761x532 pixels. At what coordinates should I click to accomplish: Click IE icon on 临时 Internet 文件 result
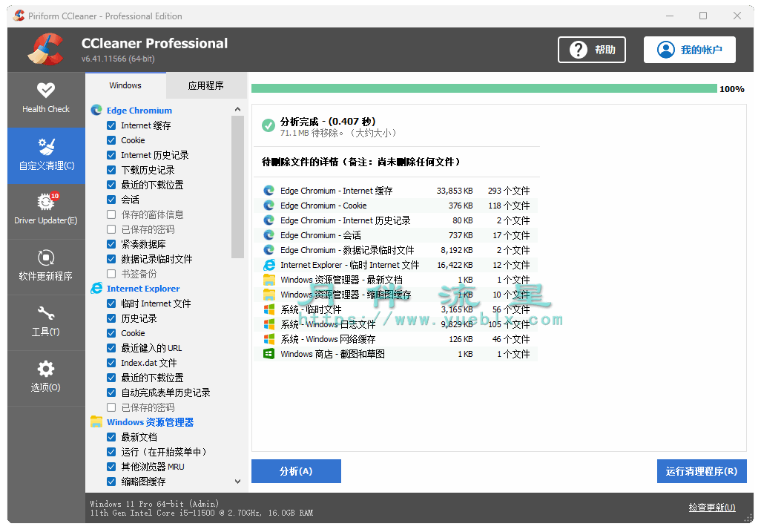click(x=269, y=265)
